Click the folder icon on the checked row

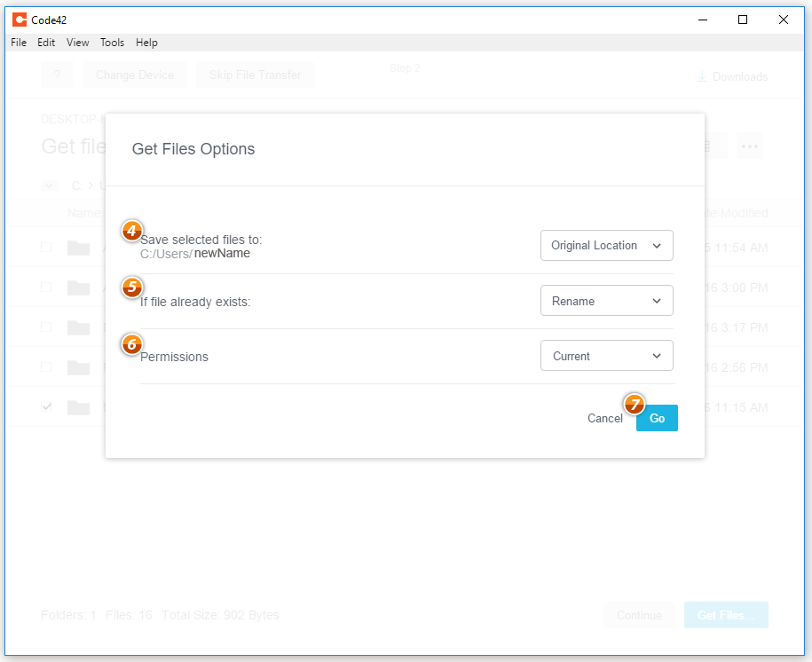tap(77, 406)
